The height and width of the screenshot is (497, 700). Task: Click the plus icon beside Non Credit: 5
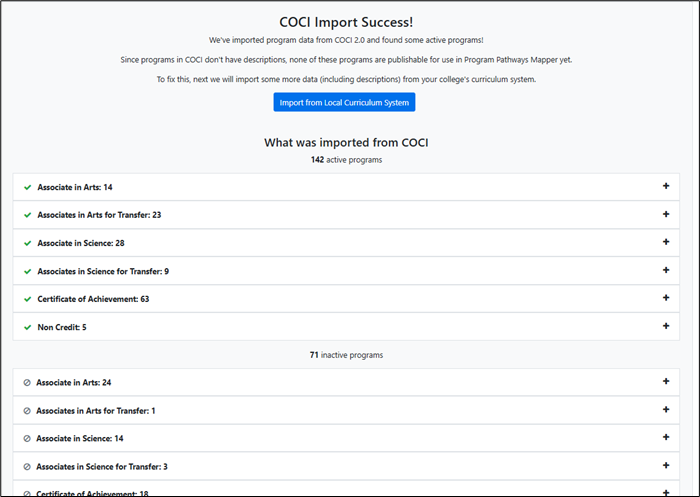[665, 327]
